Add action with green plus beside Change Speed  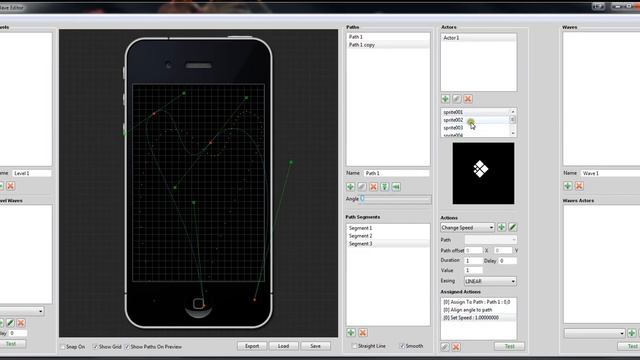tap(501, 227)
